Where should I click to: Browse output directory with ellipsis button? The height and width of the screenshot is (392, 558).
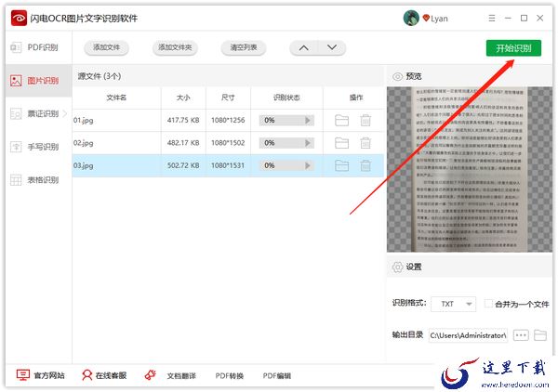521,335
